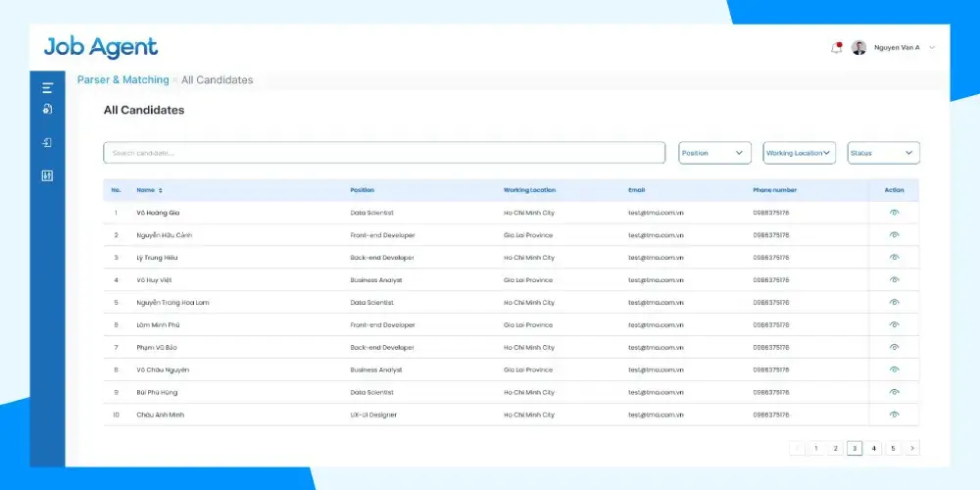Click Võ Hoàng Gia's email cell
Screen dimensions: 980x490
[656, 213]
